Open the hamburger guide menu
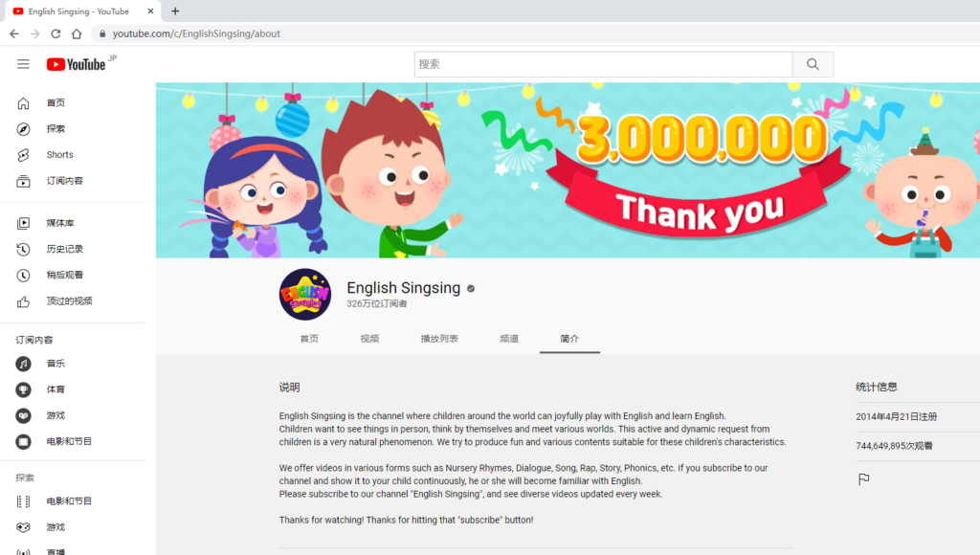Viewport: 980px width, 555px height. (x=23, y=64)
